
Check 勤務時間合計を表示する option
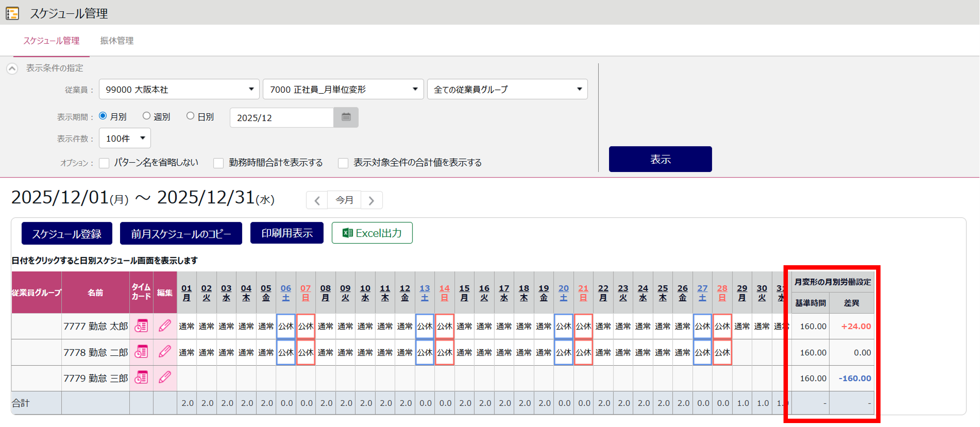click(x=219, y=163)
